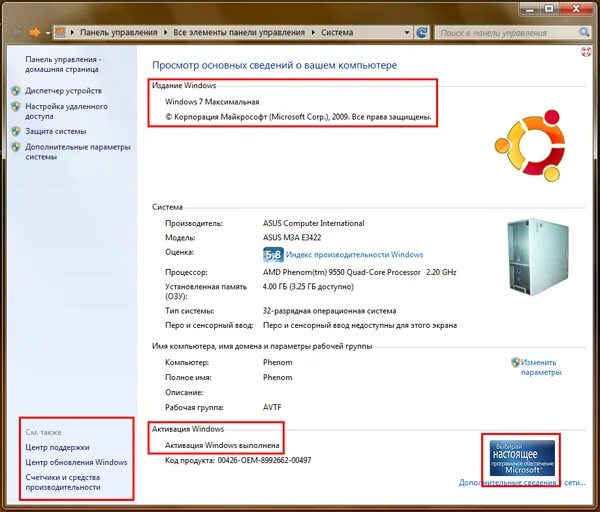Click 32-разрядная операционная система text
Screen dimensions: 600x512
(x=329, y=311)
